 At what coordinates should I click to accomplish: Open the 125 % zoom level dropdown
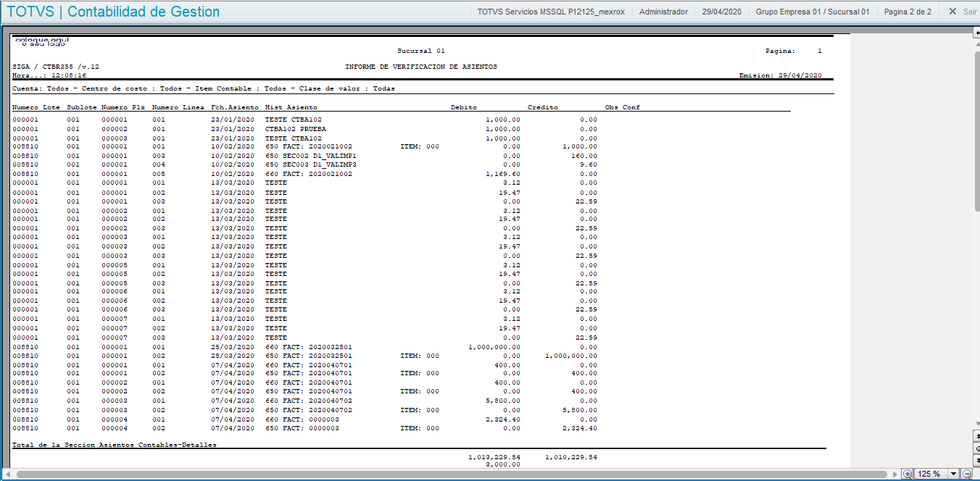pos(953,474)
